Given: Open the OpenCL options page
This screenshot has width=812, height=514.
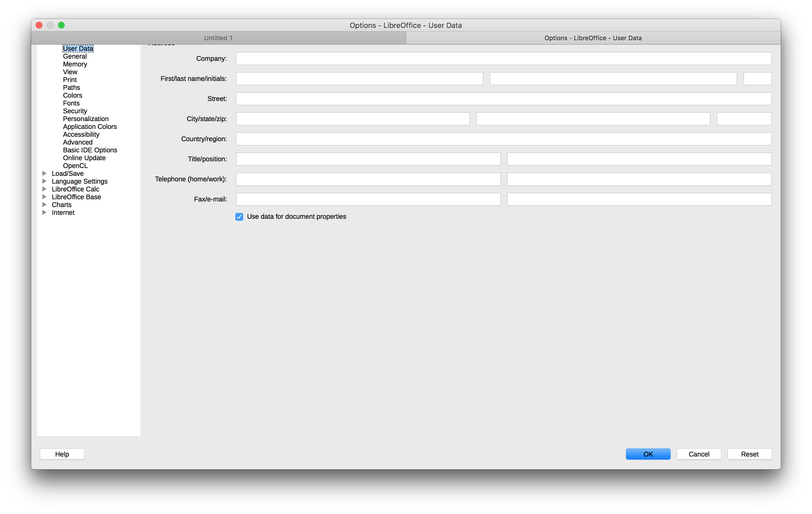Looking at the screenshot, I should (x=75, y=166).
